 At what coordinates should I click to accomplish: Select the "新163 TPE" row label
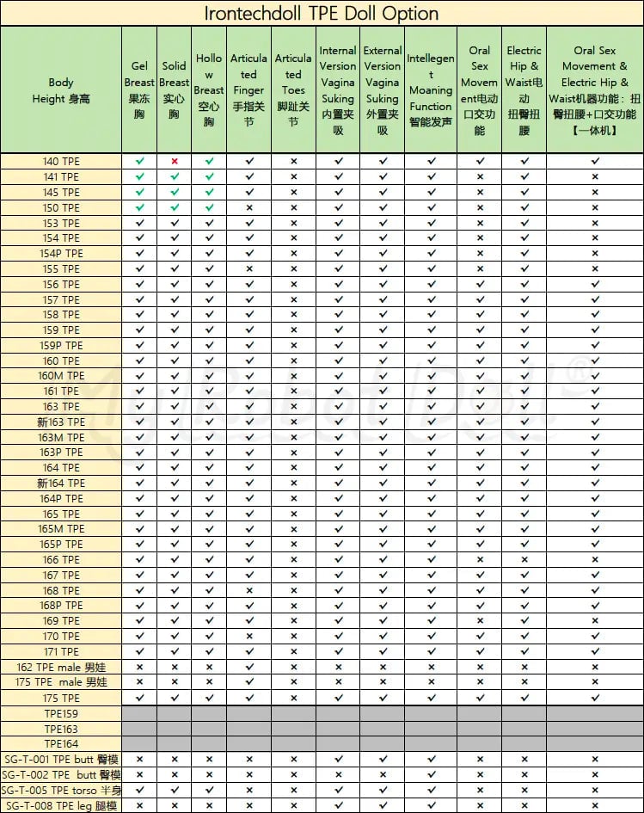coord(61,422)
